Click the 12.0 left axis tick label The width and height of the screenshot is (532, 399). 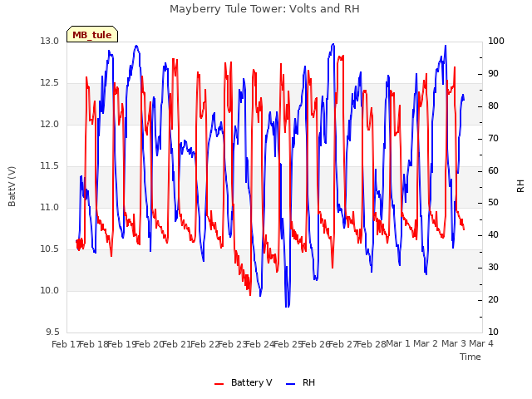(x=49, y=124)
